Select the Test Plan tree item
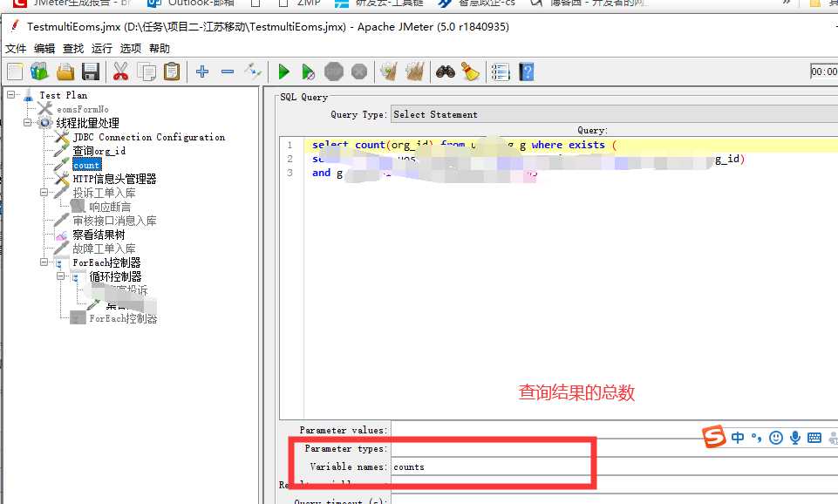The height and width of the screenshot is (504, 838). click(x=63, y=95)
